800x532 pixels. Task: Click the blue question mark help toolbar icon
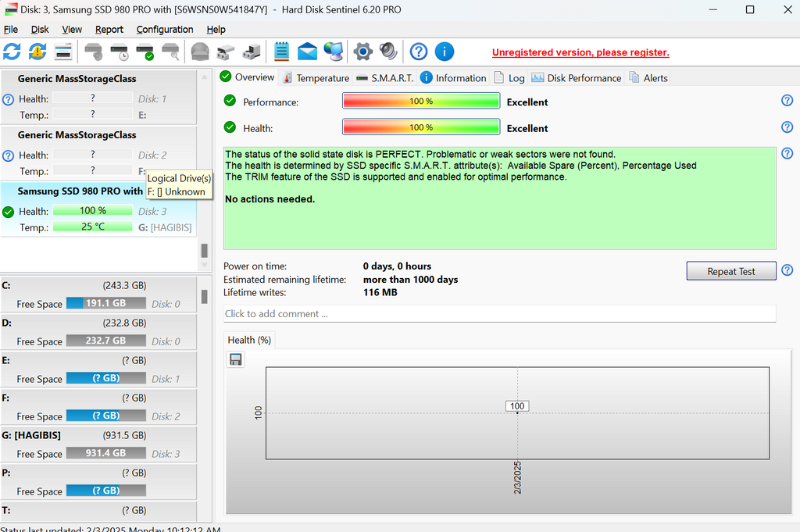(x=419, y=52)
